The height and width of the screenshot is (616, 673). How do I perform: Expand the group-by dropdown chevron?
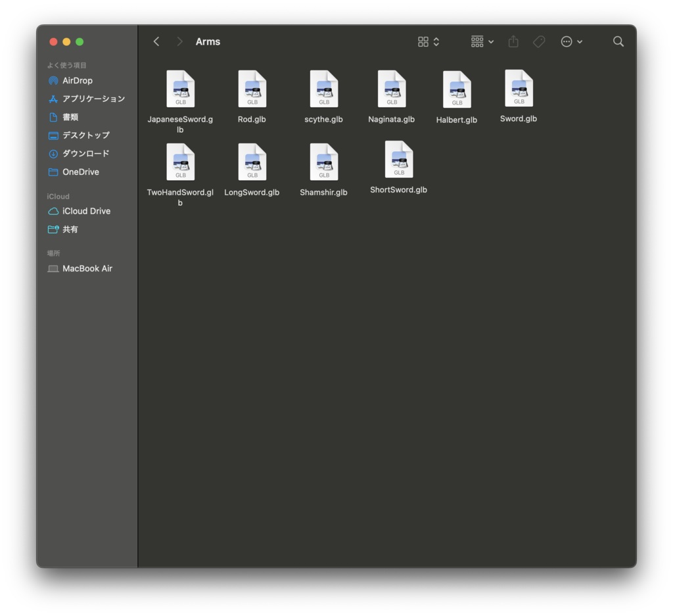pos(491,42)
